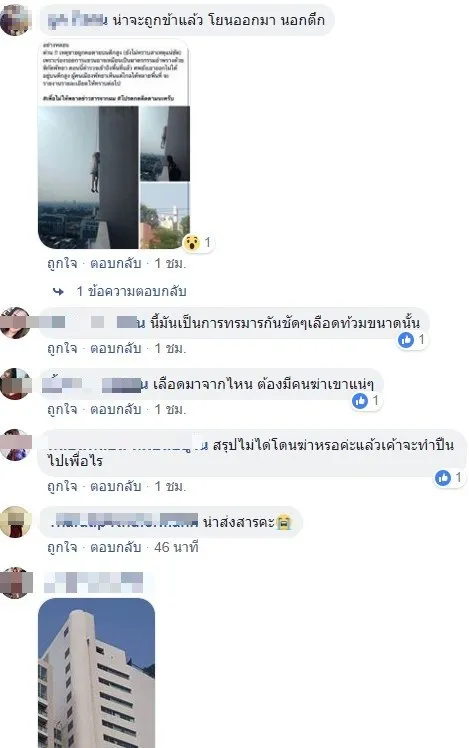
Task: Click ตอบกลับ under the สรุปไม่ได้โดนฆ่า comment
Action: point(115,486)
